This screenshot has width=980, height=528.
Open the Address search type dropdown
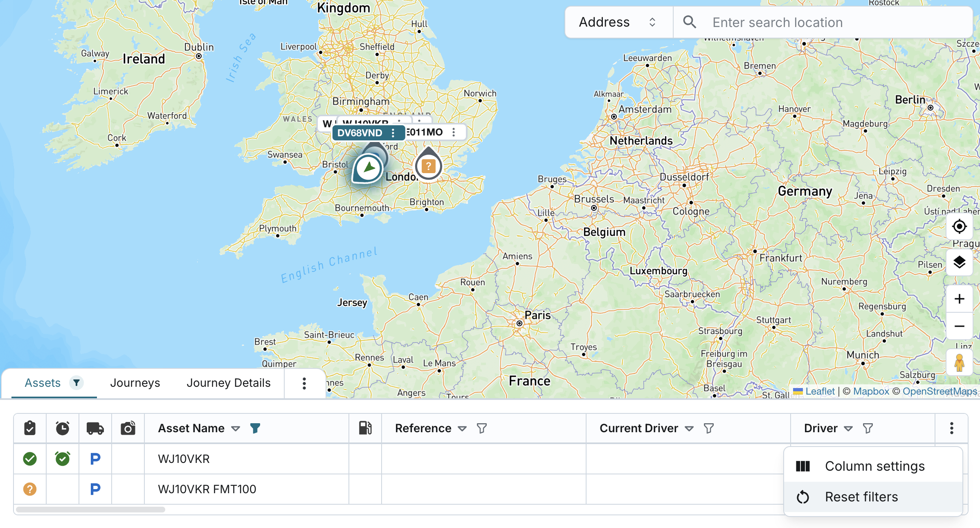coord(618,22)
